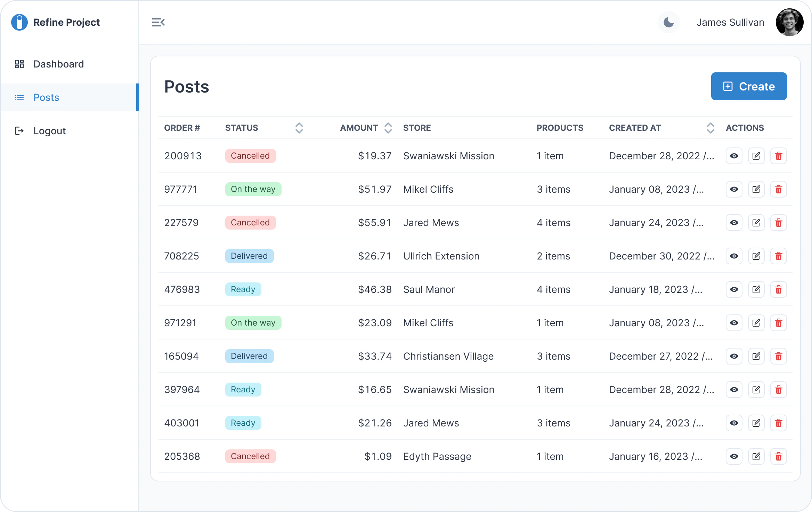This screenshot has height=512, width=812.
Task: Click James Sullivan's profile avatar
Action: tap(790, 22)
